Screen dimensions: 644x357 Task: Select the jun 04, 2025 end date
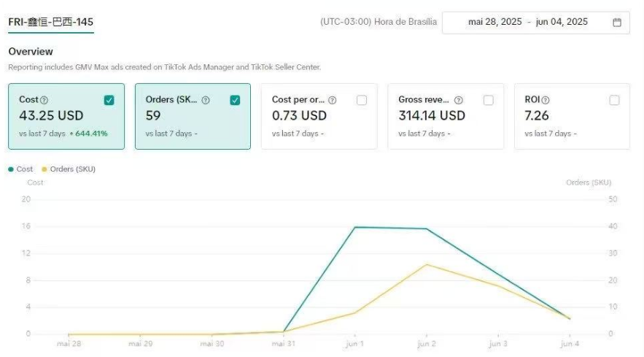(562, 22)
